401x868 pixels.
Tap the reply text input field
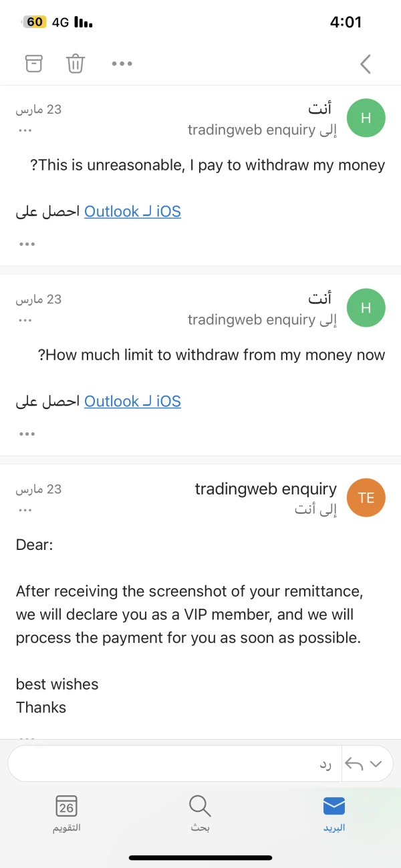pos(174,764)
